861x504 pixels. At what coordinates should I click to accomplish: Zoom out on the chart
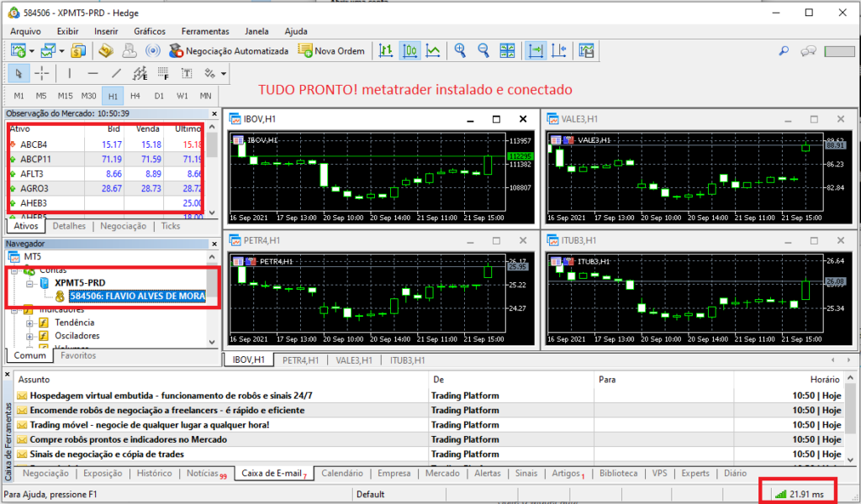click(483, 50)
